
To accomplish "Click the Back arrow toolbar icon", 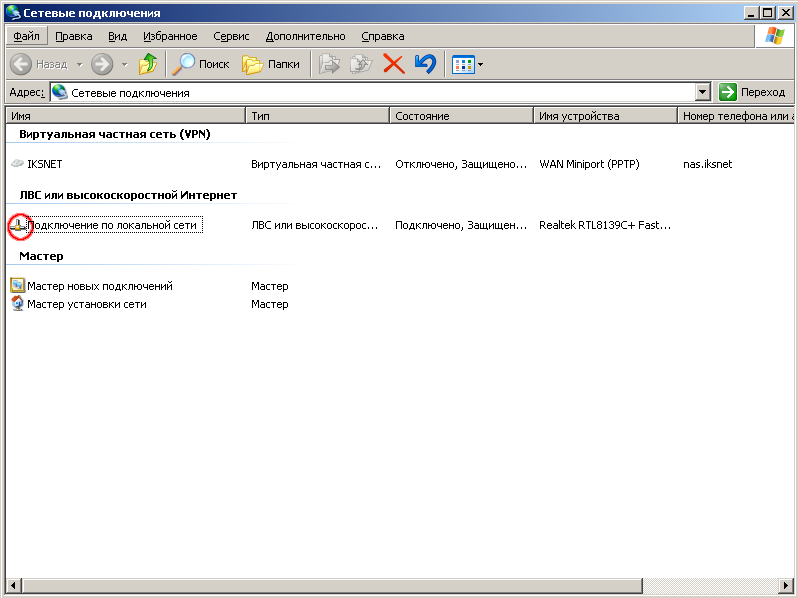I will [21, 64].
